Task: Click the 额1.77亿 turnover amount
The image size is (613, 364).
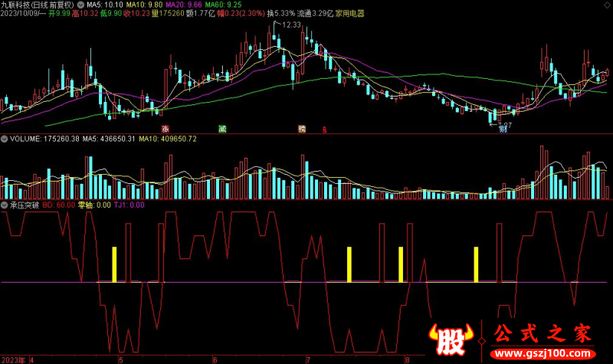Action: (201, 14)
